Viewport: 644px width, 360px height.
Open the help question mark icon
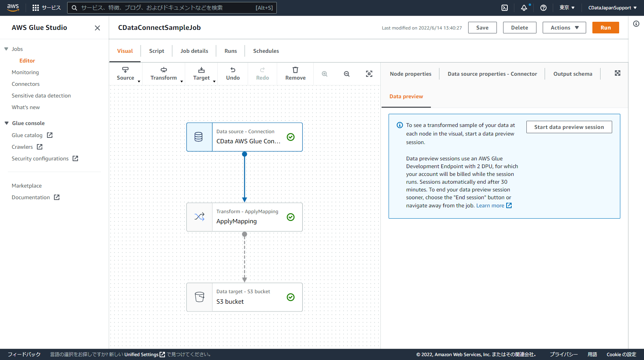tap(543, 8)
